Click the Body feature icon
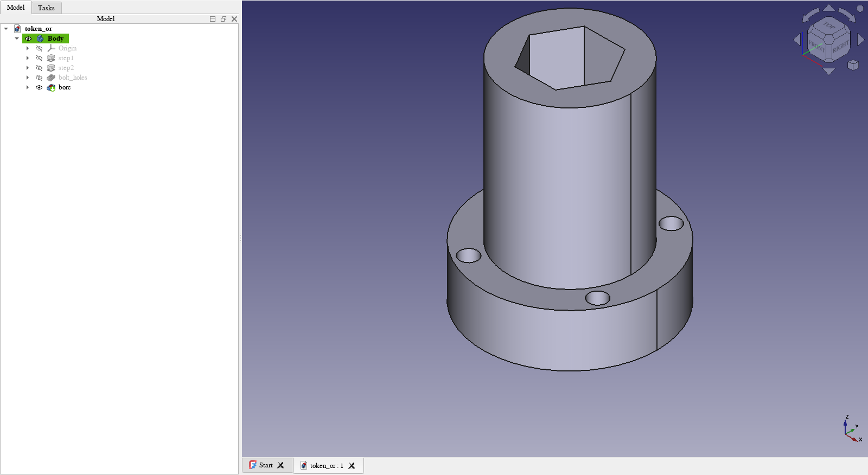The width and height of the screenshot is (868, 475). pos(40,38)
